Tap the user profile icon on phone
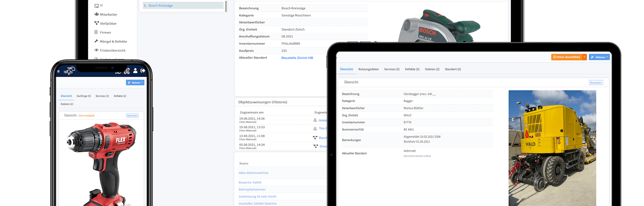The image size is (644, 206). [135, 71]
